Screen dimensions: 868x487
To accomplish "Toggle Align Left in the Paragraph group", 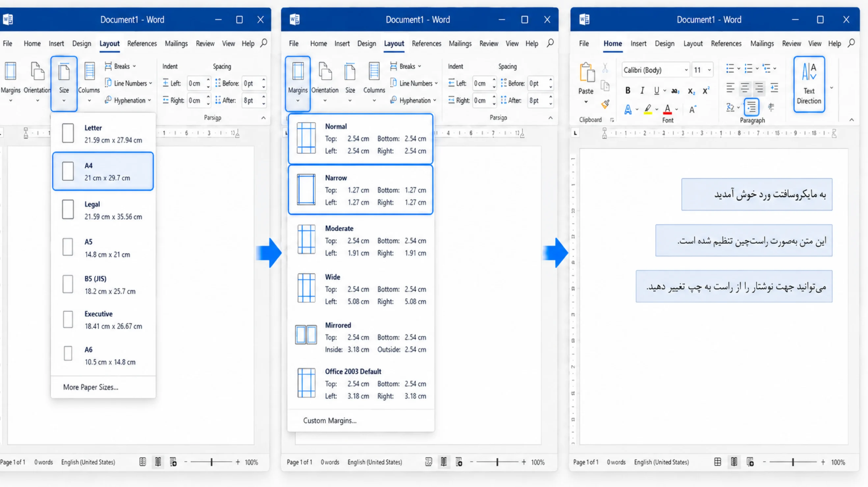I will (x=730, y=88).
